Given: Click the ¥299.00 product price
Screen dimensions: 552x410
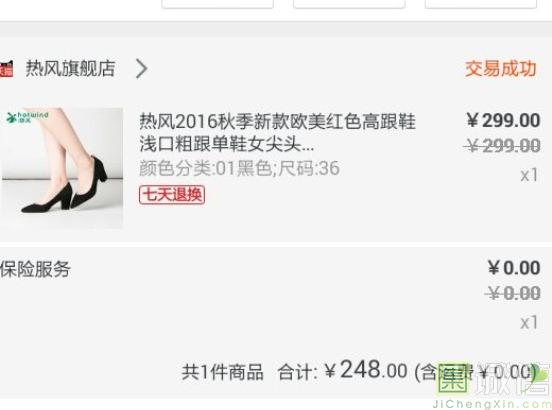Looking at the screenshot, I should [503, 120].
